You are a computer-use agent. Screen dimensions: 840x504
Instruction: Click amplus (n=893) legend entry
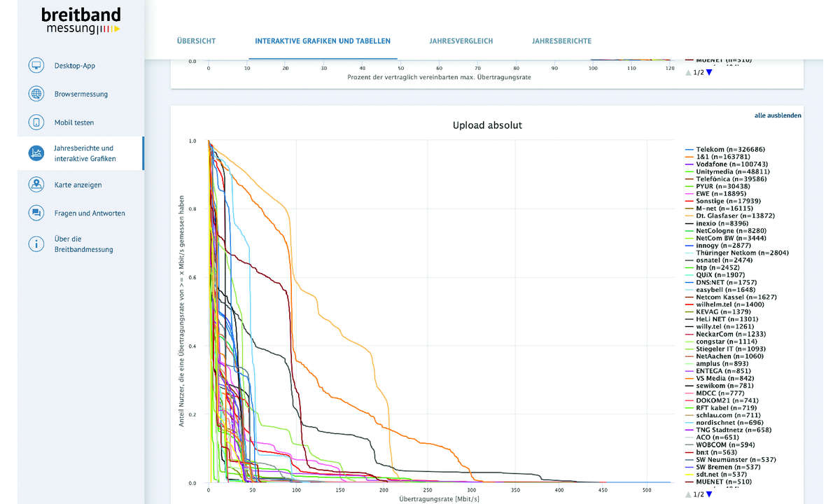click(717, 363)
